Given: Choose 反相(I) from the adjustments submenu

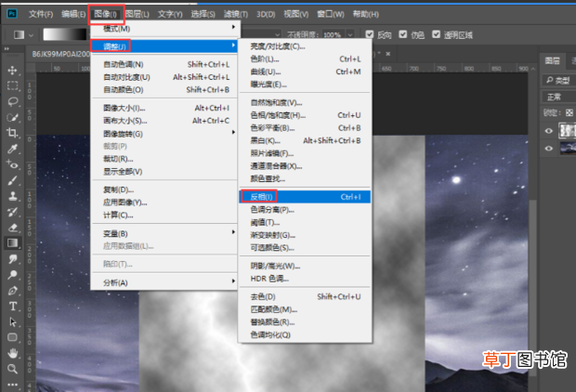Looking at the screenshot, I should tap(305, 197).
